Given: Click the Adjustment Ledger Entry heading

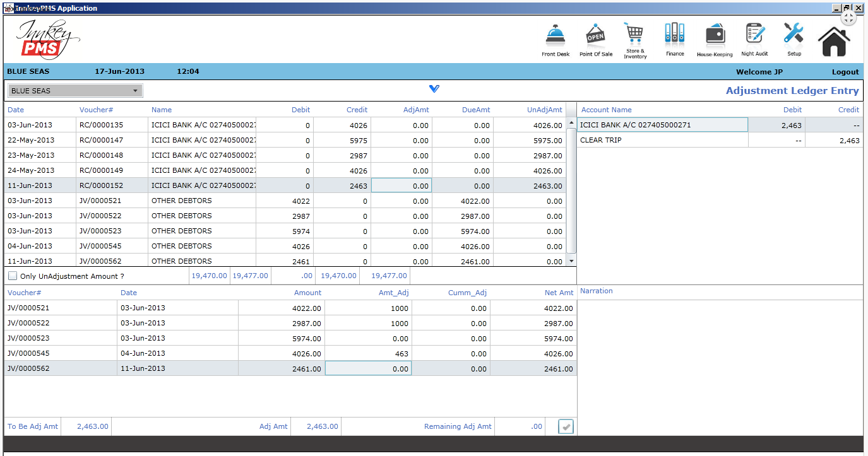Looking at the screenshot, I should pos(792,90).
